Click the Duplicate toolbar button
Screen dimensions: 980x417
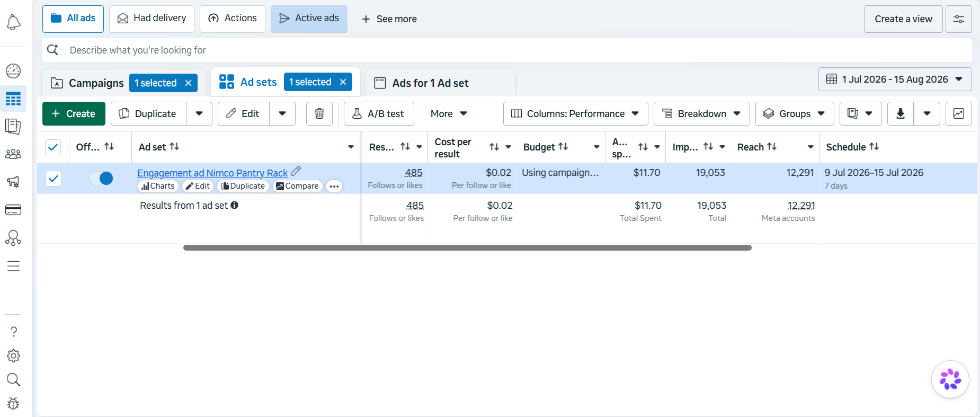[148, 113]
